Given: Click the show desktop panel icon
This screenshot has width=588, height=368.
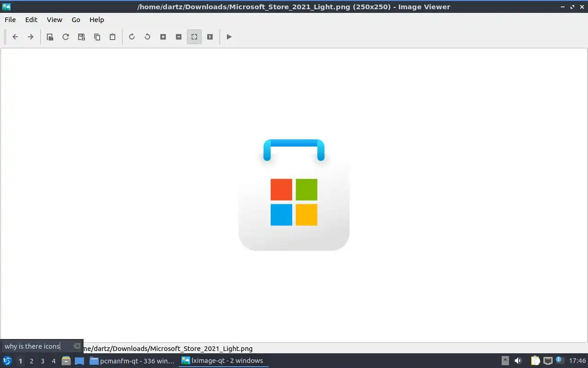Looking at the screenshot, I should [x=79, y=361].
